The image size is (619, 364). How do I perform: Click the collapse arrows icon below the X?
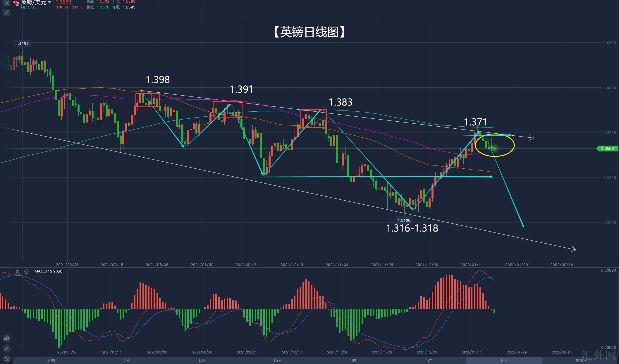click(6, 13)
